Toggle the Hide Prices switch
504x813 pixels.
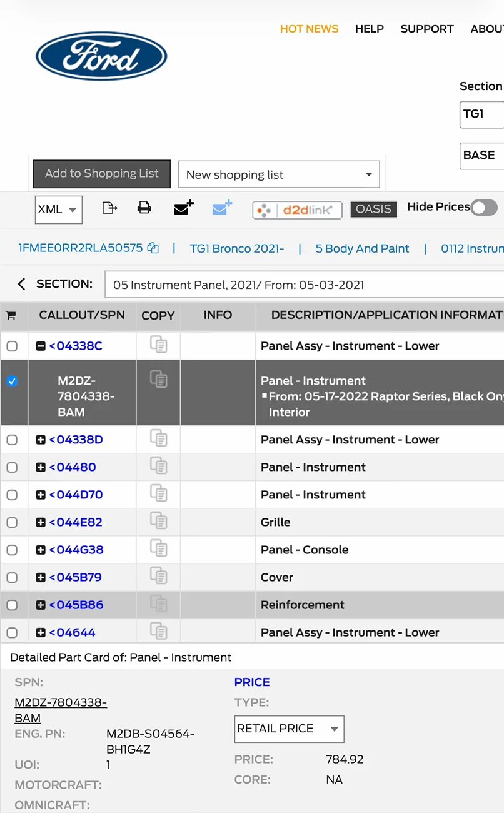point(484,208)
